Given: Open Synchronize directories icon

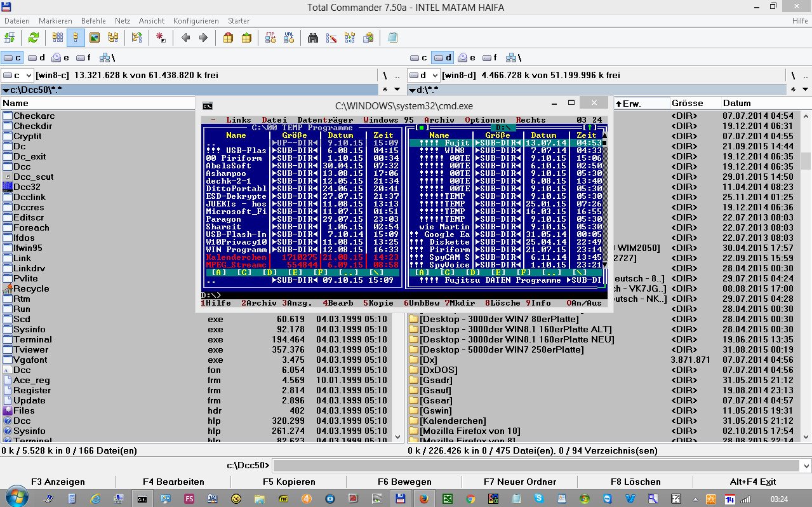Looking at the screenshot, I should coord(349,37).
